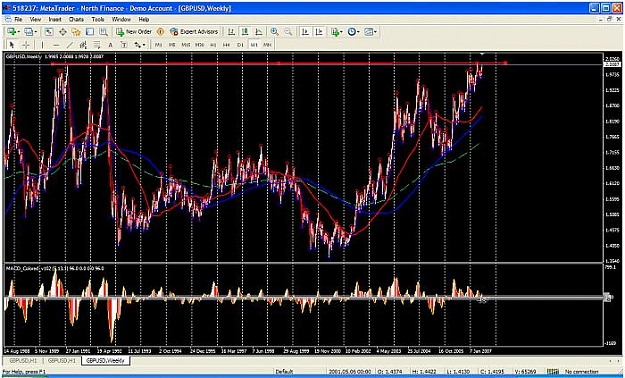The width and height of the screenshot is (625, 378).
Task: Click the Zoom In magnifier
Action: click(274, 32)
